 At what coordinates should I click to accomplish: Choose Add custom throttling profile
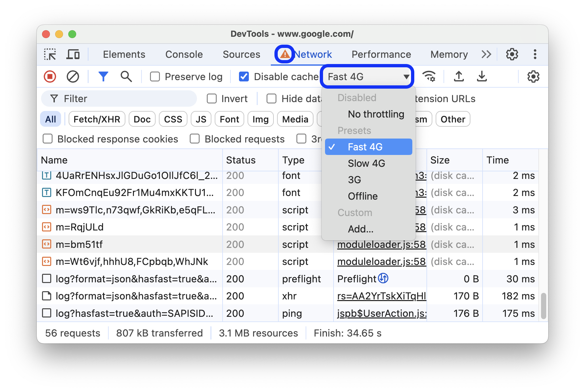pyautogui.click(x=360, y=229)
